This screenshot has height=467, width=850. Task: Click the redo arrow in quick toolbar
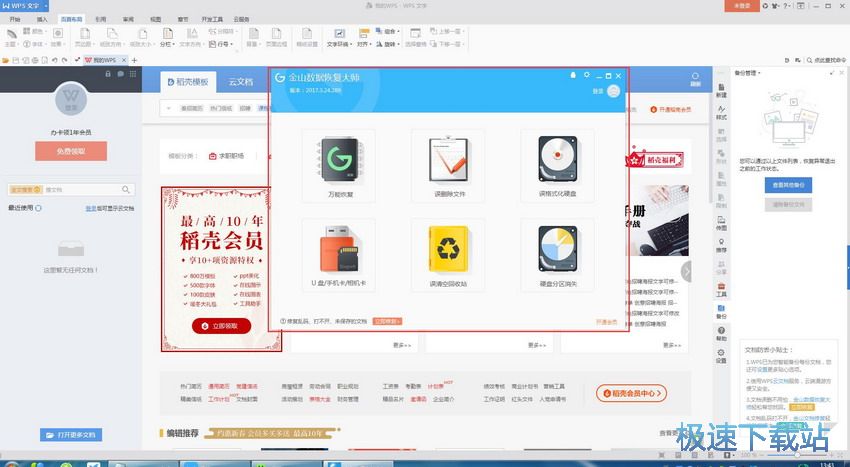[64, 60]
